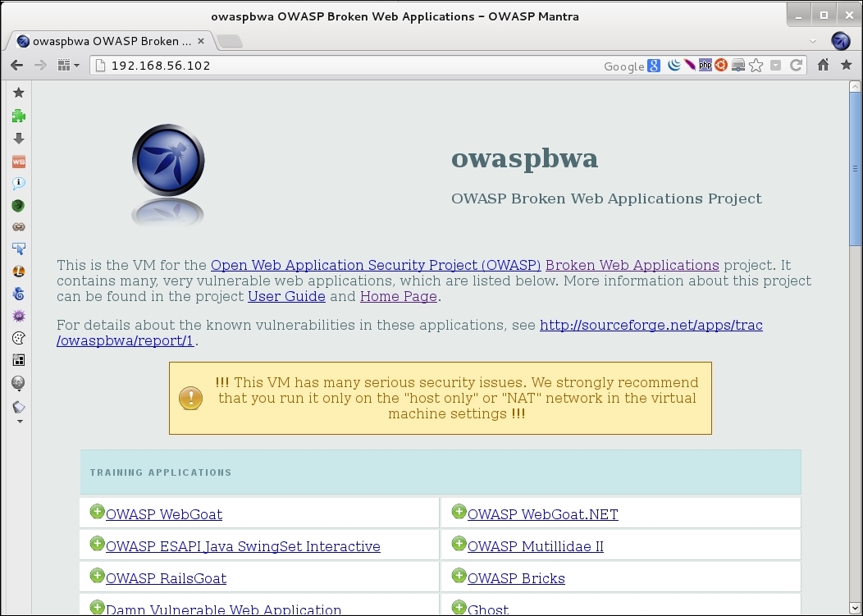Viewport: 863px width, 616px height.
Task: Click the scrollbar up arrow
Action: [856, 86]
